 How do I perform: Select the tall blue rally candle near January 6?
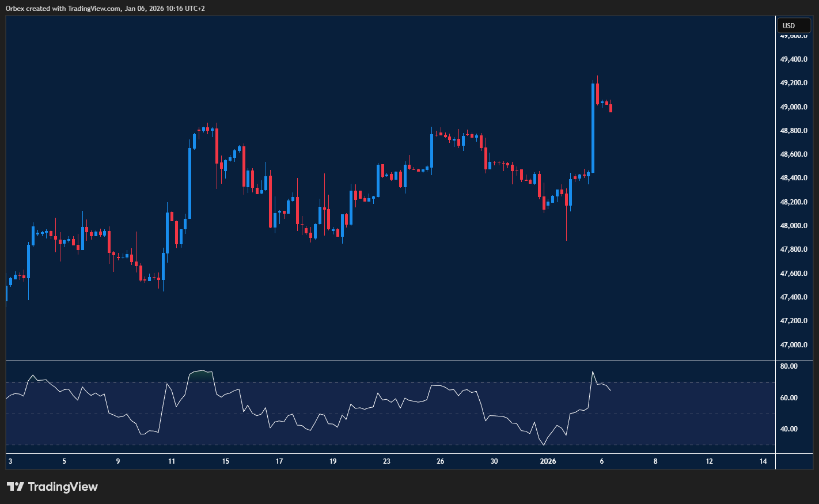pyautogui.click(x=594, y=127)
